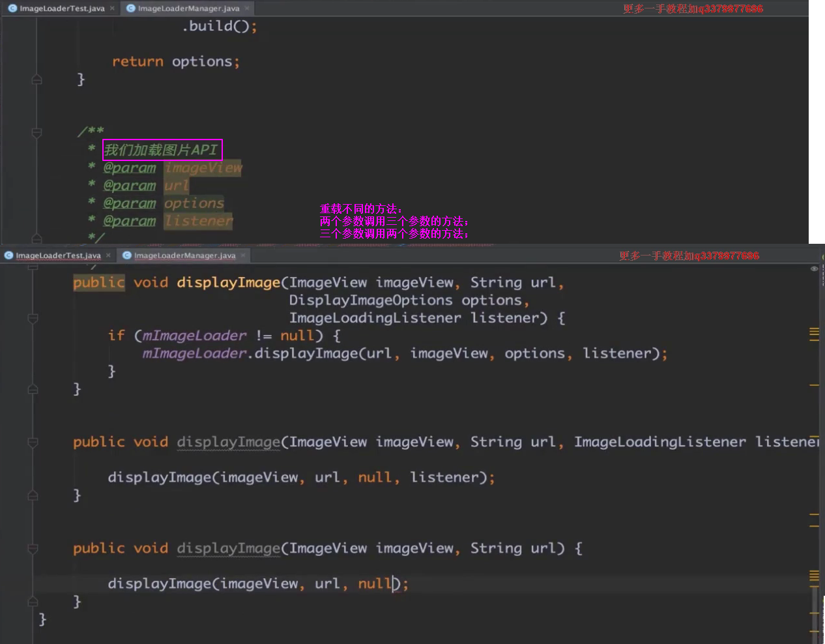Collapse the Javadoc comment block starting with /**

coord(36,132)
